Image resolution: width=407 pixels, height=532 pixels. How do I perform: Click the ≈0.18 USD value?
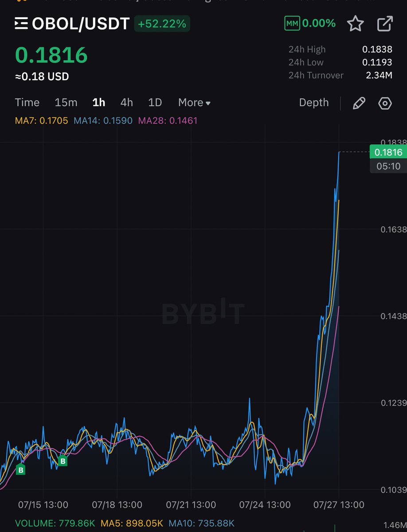click(x=42, y=77)
